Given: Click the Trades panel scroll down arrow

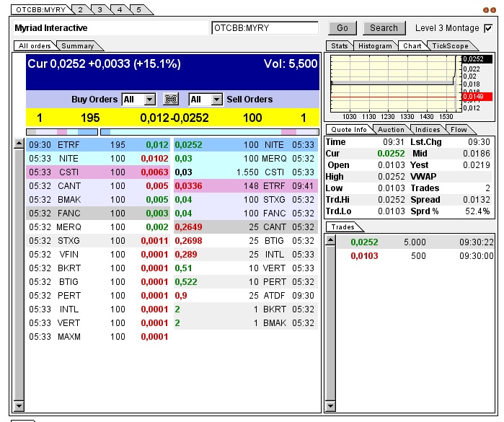Looking at the screenshot, I should (x=330, y=406).
